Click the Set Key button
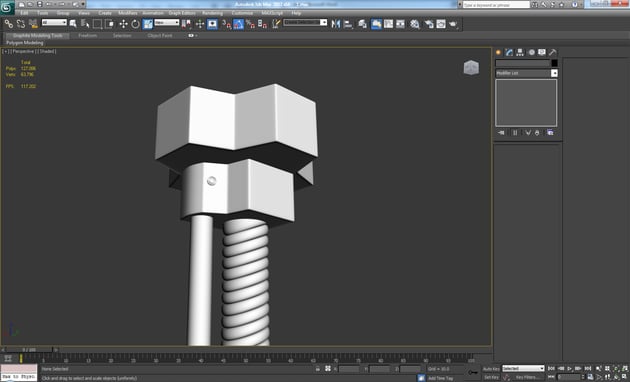 (x=491, y=377)
